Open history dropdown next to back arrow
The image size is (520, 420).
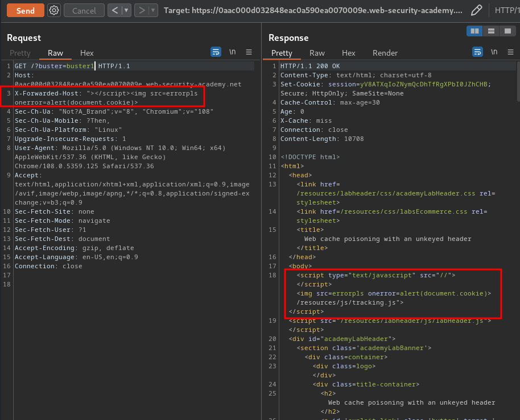pyautogui.click(x=126, y=10)
